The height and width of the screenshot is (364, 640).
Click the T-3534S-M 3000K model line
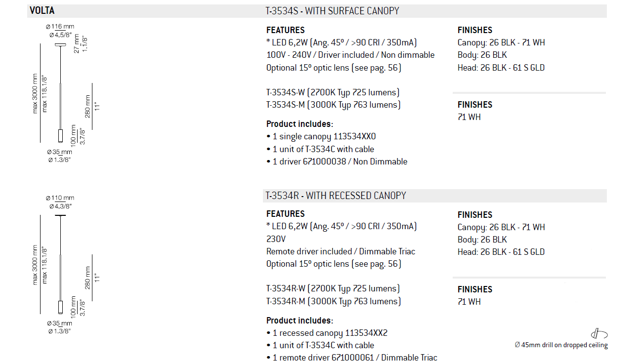point(333,105)
